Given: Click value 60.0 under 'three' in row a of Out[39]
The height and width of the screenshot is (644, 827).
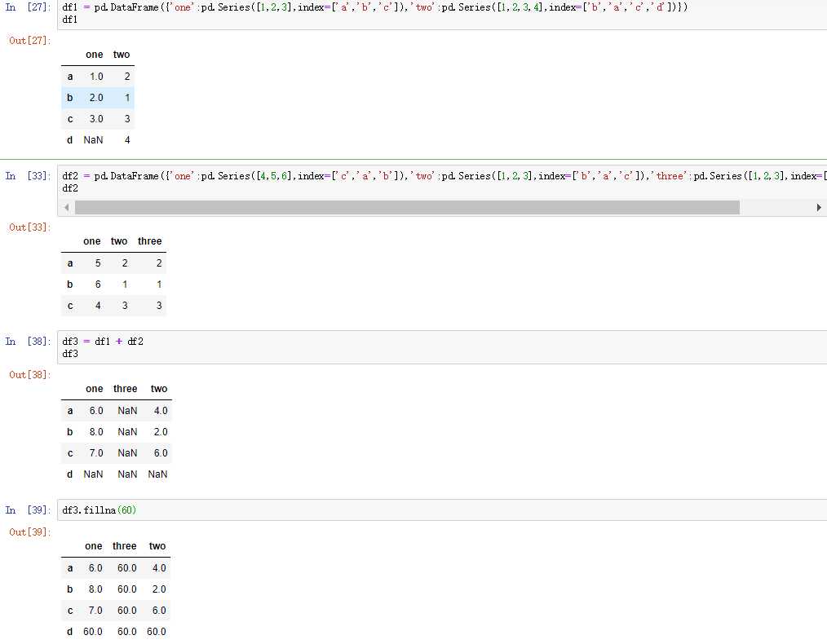Looking at the screenshot, I should [127, 569].
